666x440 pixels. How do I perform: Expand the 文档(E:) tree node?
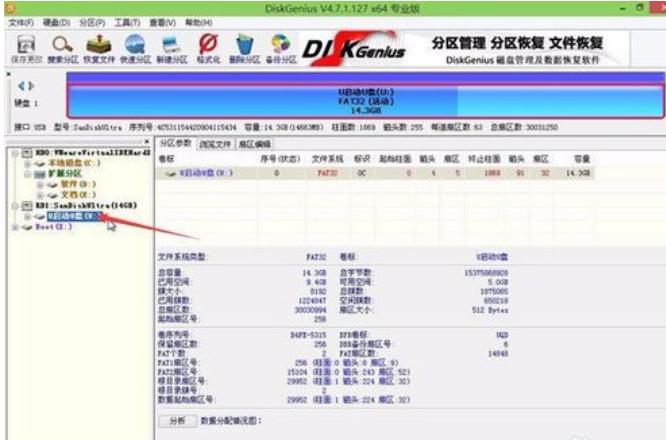click(40, 195)
